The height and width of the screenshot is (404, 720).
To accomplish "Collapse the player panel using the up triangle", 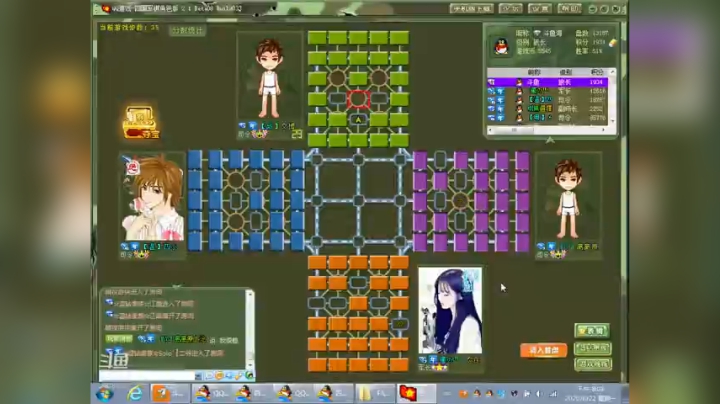I will coord(550,140).
